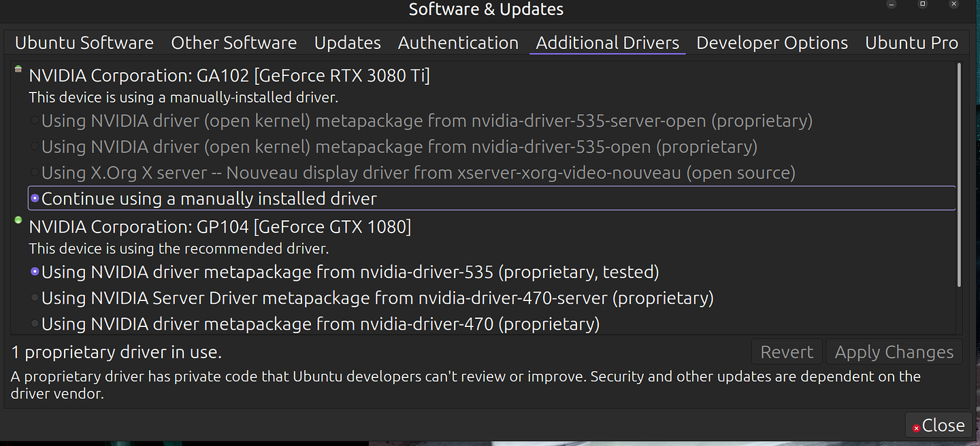
Task: Switch to the Other Software tab
Action: click(x=233, y=42)
